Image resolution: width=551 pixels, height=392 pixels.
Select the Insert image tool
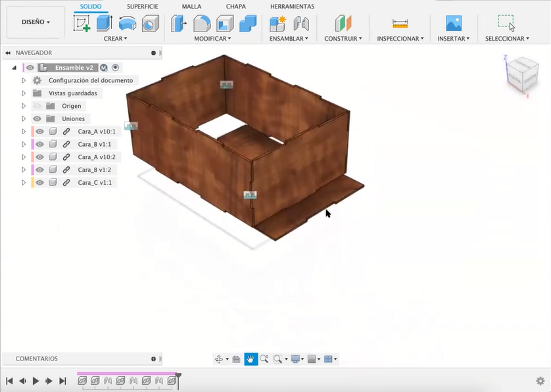coord(454,23)
